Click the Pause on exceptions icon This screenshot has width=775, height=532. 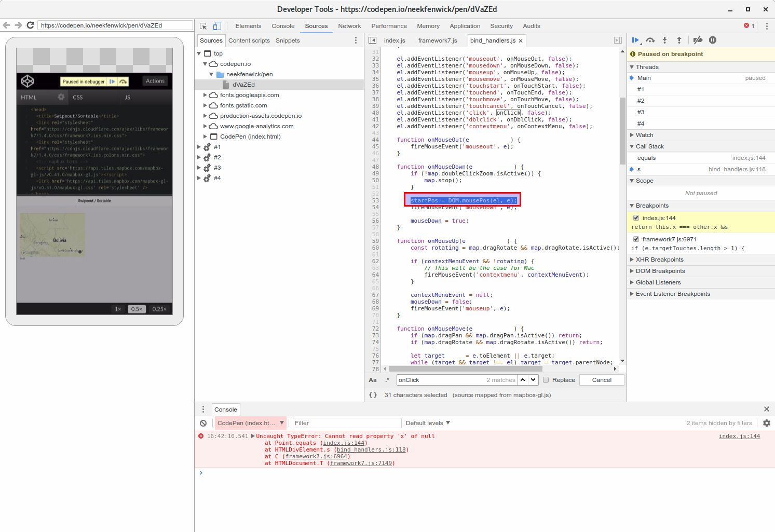tap(713, 39)
